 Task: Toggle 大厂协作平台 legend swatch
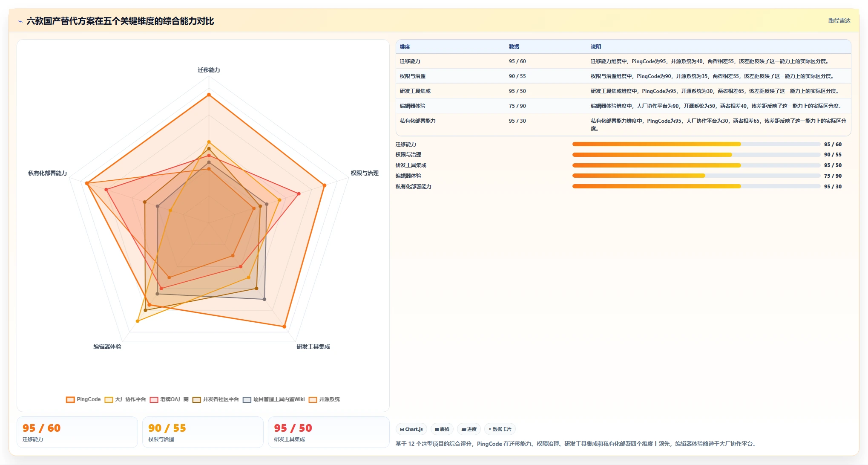click(x=109, y=399)
